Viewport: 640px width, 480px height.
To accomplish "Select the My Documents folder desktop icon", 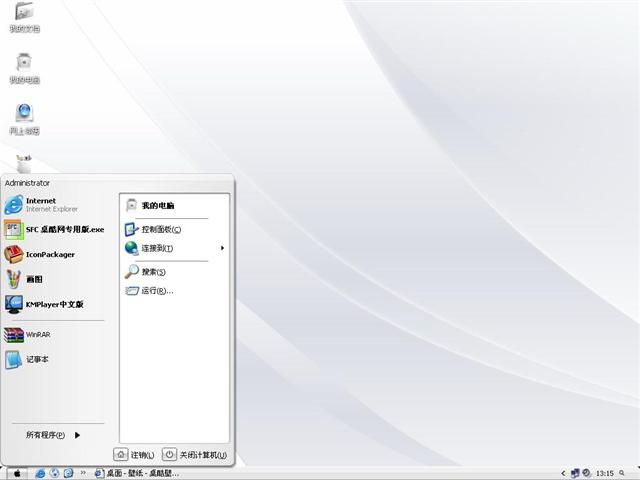I will pyautogui.click(x=24, y=17).
